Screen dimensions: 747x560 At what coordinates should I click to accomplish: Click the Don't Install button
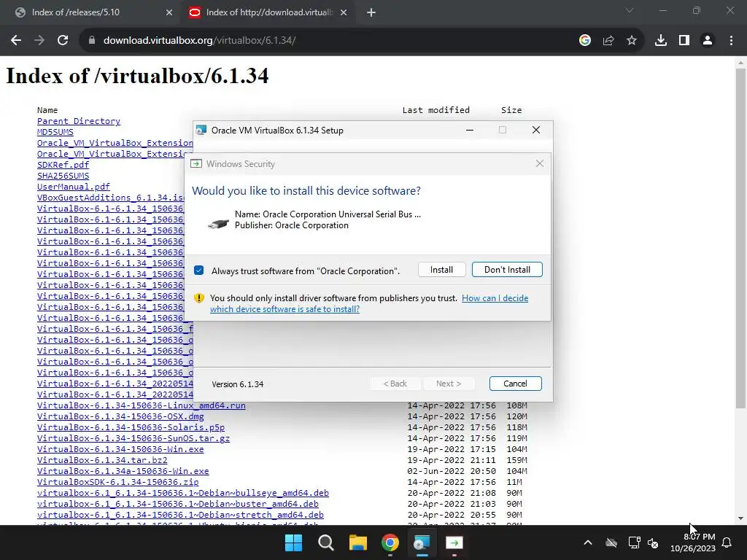pyautogui.click(x=508, y=270)
